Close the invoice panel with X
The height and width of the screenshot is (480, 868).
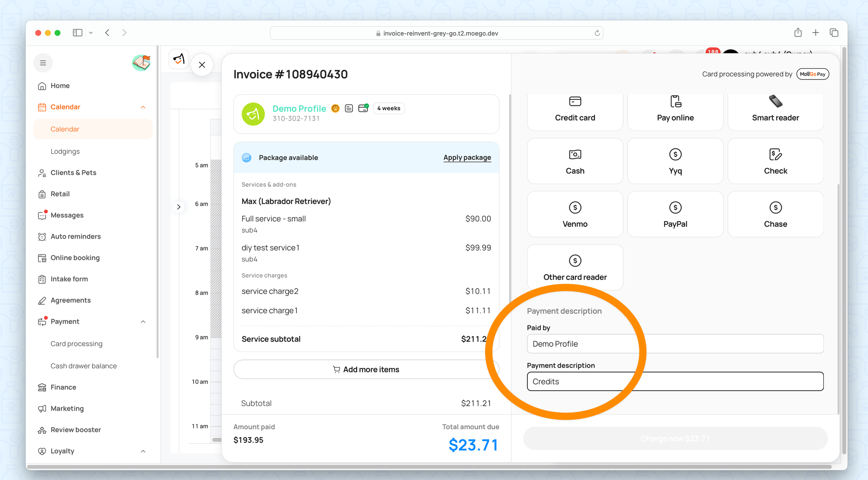[202, 65]
